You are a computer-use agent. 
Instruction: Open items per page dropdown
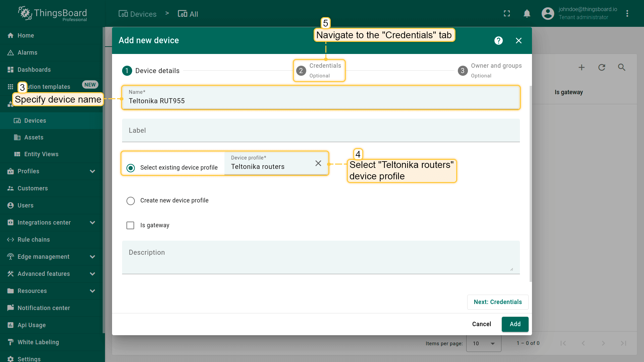pos(484,343)
